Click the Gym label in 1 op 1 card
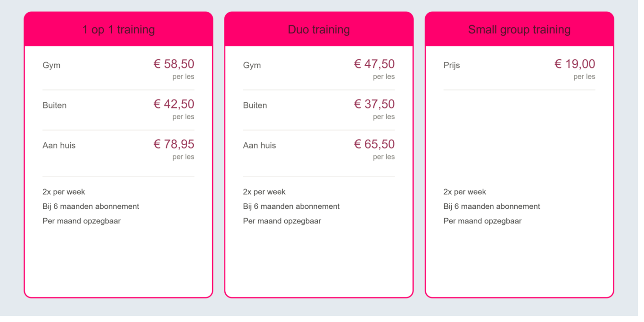The height and width of the screenshot is (322, 644). [51, 66]
